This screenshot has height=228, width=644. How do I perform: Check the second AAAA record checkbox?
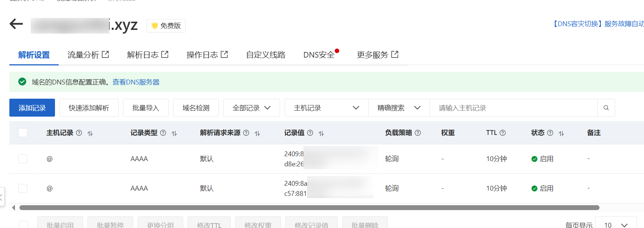23,188
